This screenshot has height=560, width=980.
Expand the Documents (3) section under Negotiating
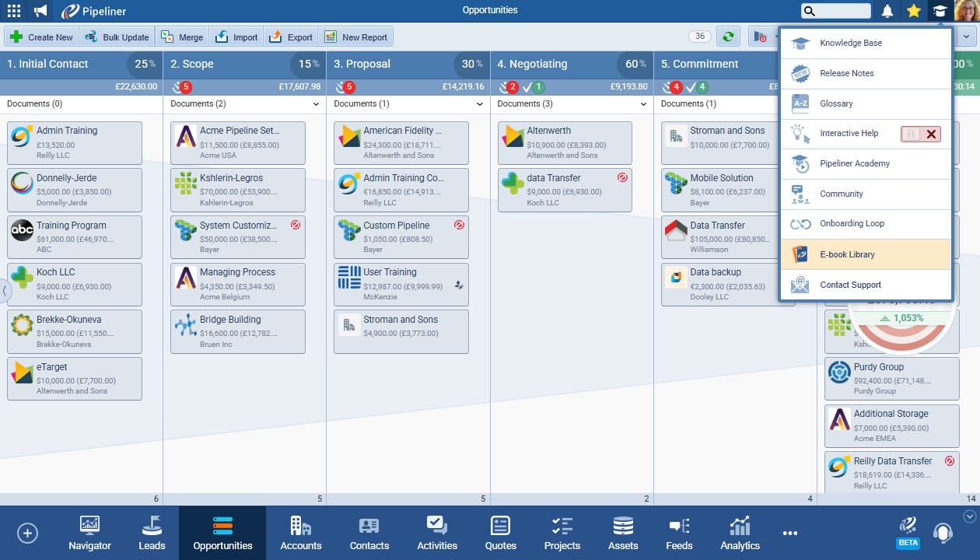(x=642, y=104)
